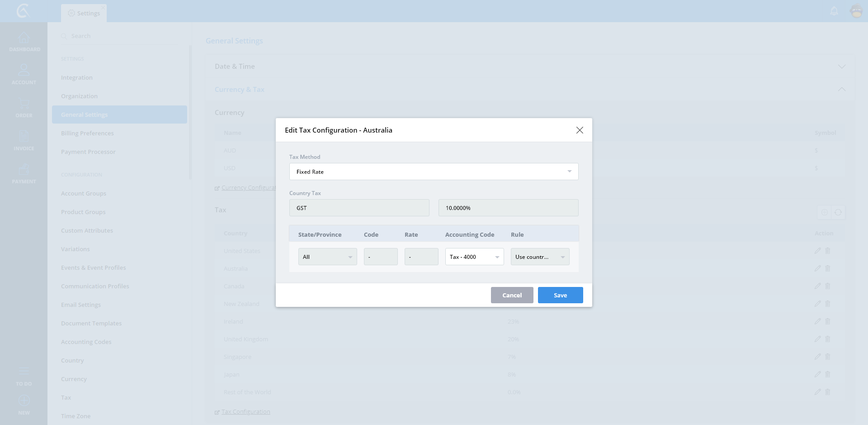Expand the Date & Time section
Image resolution: width=868 pixels, height=425 pixels.
click(x=841, y=67)
